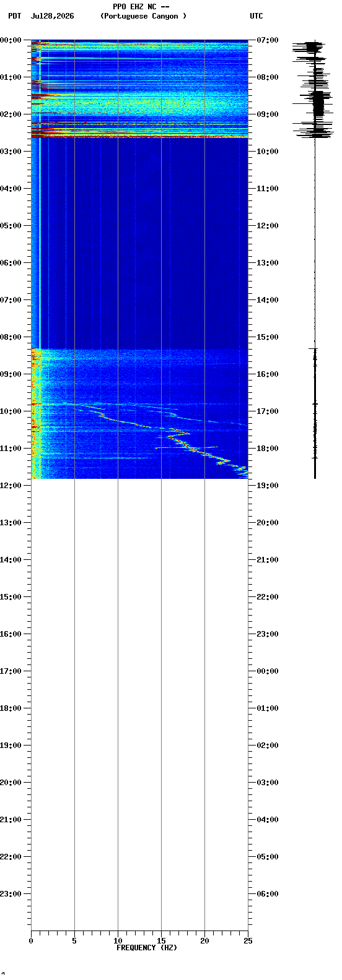Click the PDT axis label "16:00"
This screenshot has height=980, width=342.
coord(11,634)
